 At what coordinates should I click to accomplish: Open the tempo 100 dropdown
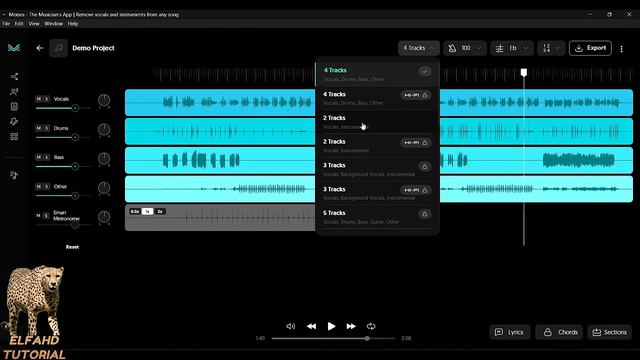(465, 48)
